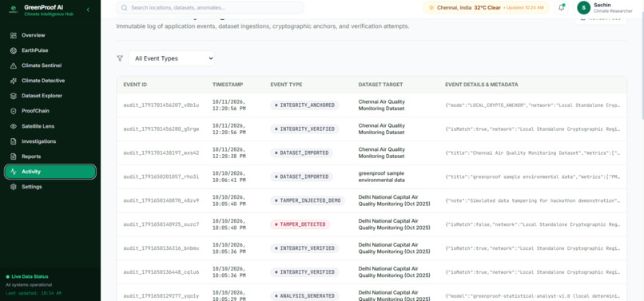Click the filter funnel icon
Viewport: 644px width, 301px height.
click(120, 59)
